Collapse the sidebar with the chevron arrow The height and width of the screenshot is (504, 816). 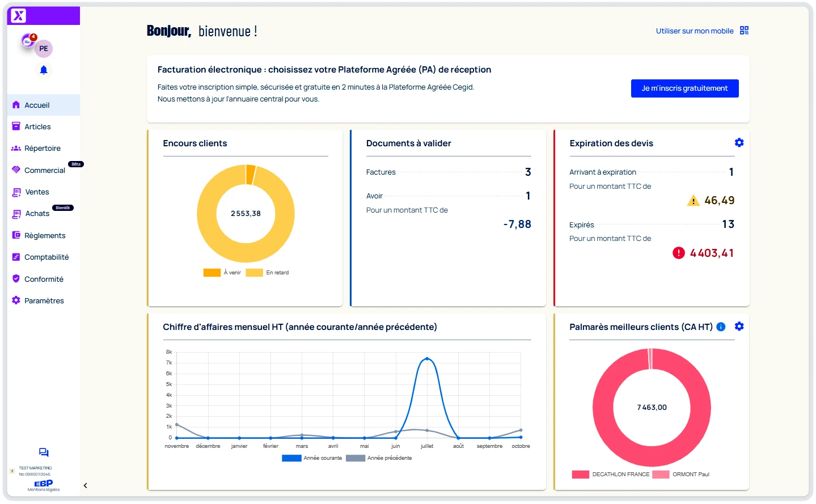coord(85,486)
